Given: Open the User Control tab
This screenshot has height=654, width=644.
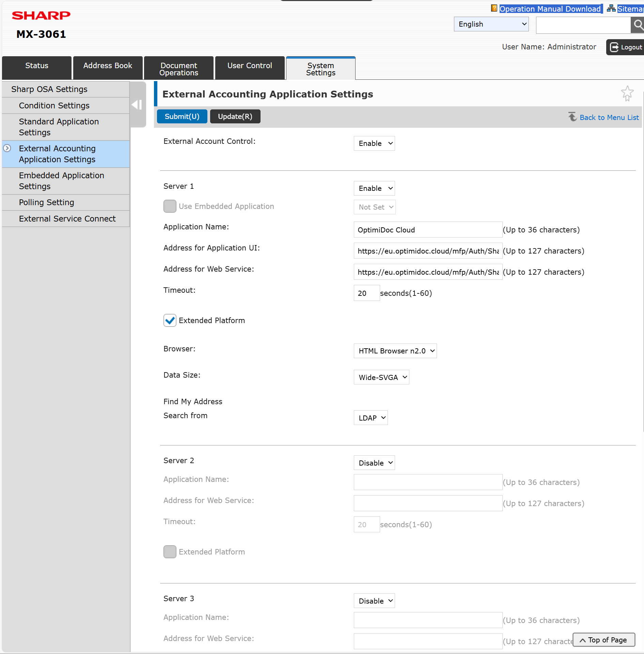Looking at the screenshot, I should [250, 66].
